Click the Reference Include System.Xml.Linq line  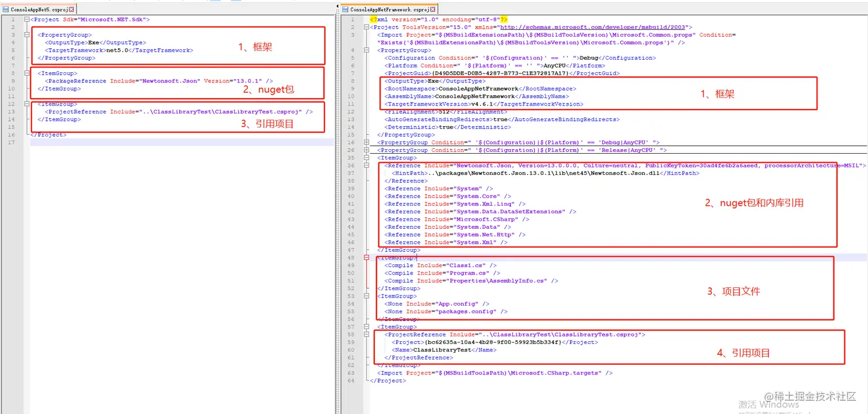(x=455, y=204)
